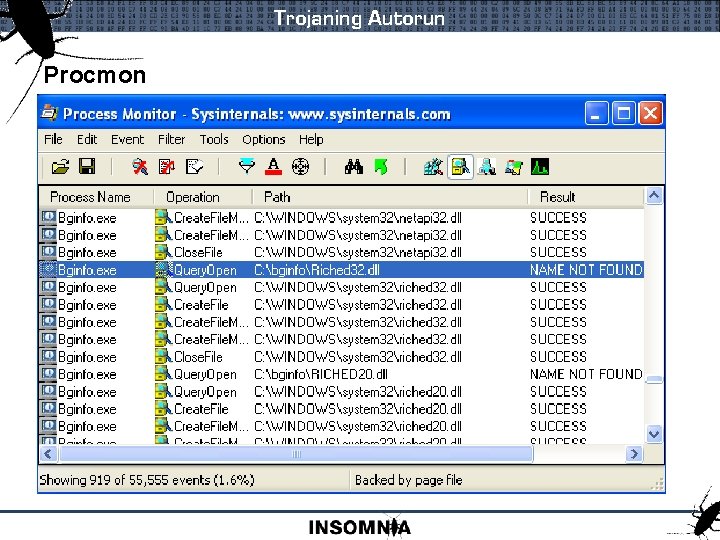Screen dimensions: 720x540
Task: Click NAME NOT FOUND in the RICHED20.dll row
Action: point(586,375)
